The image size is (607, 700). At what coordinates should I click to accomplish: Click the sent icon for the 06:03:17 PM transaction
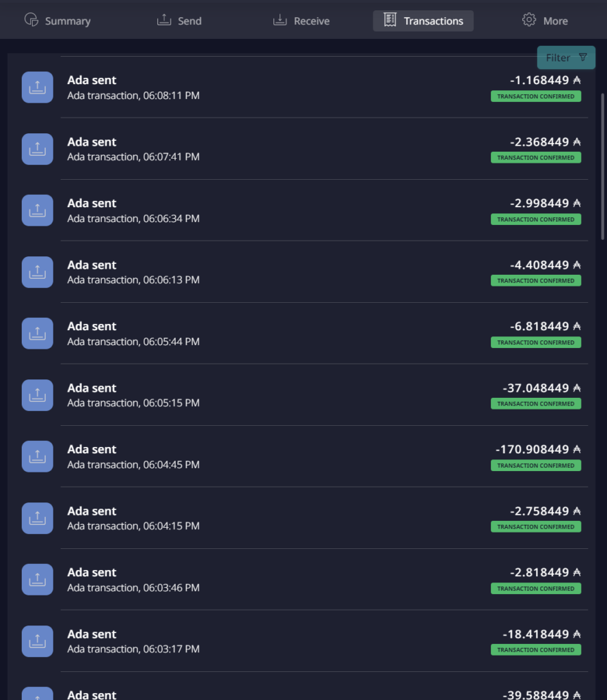[38, 641]
